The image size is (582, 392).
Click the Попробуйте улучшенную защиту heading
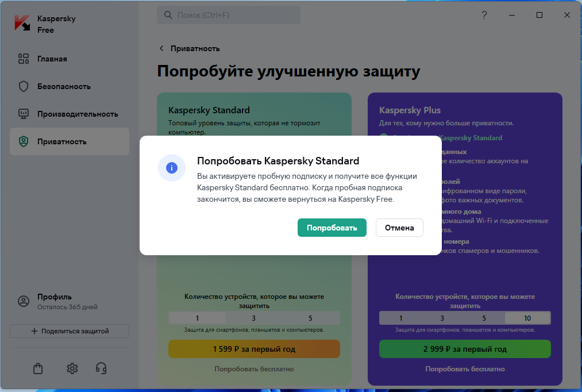tap(288, 71)
